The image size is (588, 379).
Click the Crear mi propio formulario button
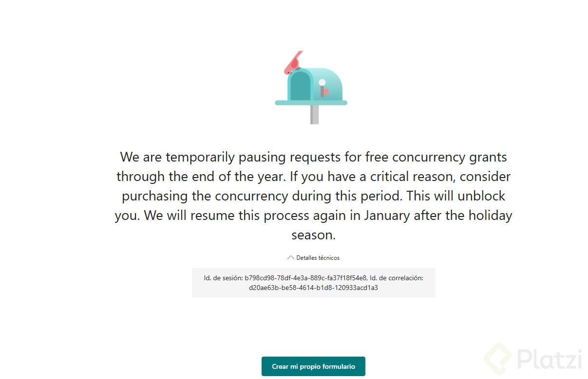(x=313, y=366)
